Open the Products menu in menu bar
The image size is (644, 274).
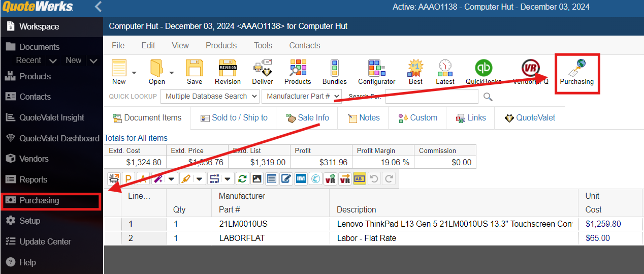click(221, 45)
